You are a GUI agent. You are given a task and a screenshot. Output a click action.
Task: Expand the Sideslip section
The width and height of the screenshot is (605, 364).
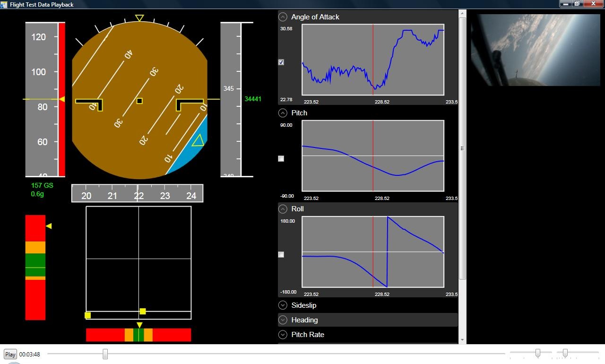283,305
